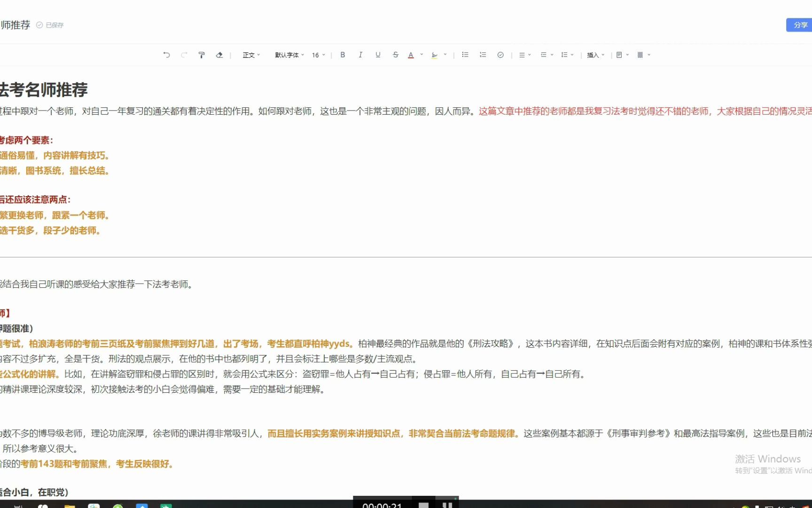The height and width of the screenshot is (508, 812).
Task: Undo the last edit
Action: click(x=166, y=55)
